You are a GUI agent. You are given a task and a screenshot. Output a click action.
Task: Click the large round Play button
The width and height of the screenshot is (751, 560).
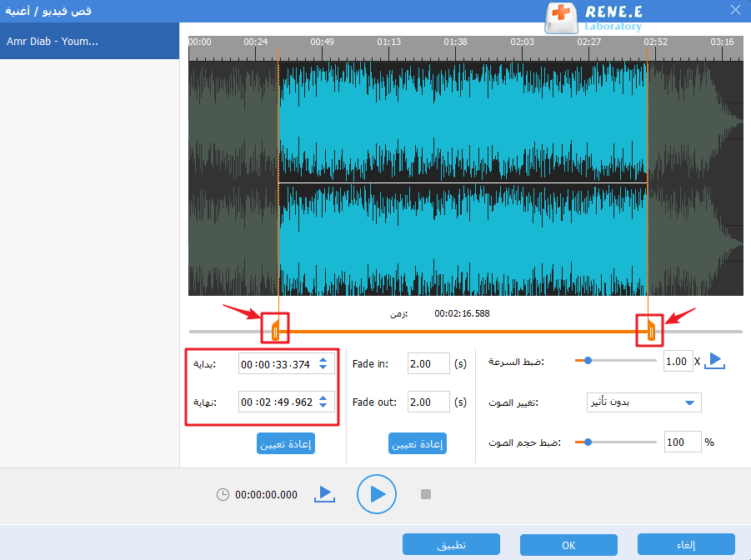pyautogui.click(x=376, y=494)
